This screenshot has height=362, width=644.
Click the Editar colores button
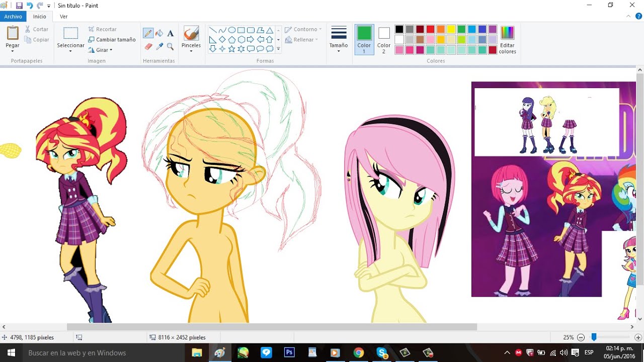point(507,40)
